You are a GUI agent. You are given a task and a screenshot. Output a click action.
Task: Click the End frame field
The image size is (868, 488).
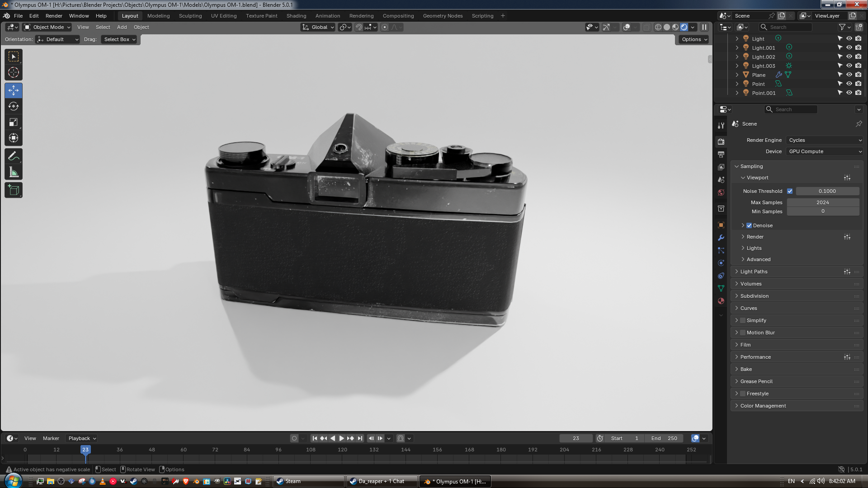(x=664, y=438)
